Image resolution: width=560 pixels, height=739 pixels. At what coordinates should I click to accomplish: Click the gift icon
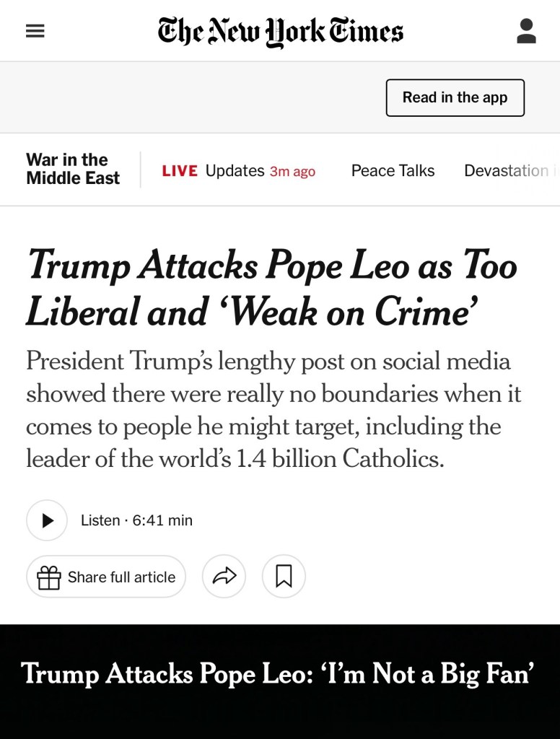pyautogui.click(x=49, y=577)
